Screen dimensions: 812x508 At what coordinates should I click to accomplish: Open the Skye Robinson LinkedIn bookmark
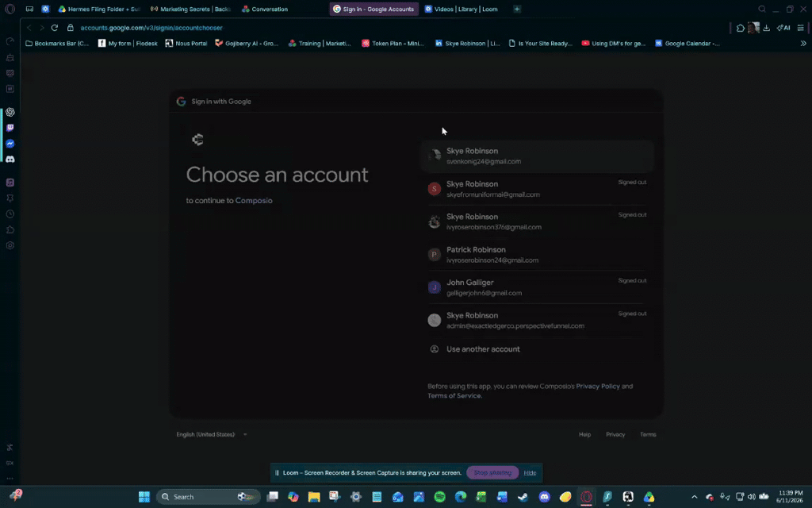coord(468,44)
